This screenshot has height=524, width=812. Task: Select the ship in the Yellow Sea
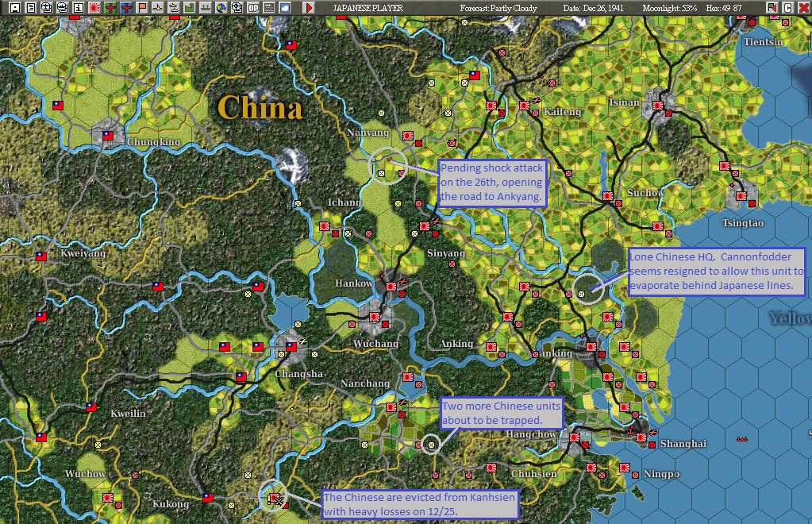coord(741,439)
